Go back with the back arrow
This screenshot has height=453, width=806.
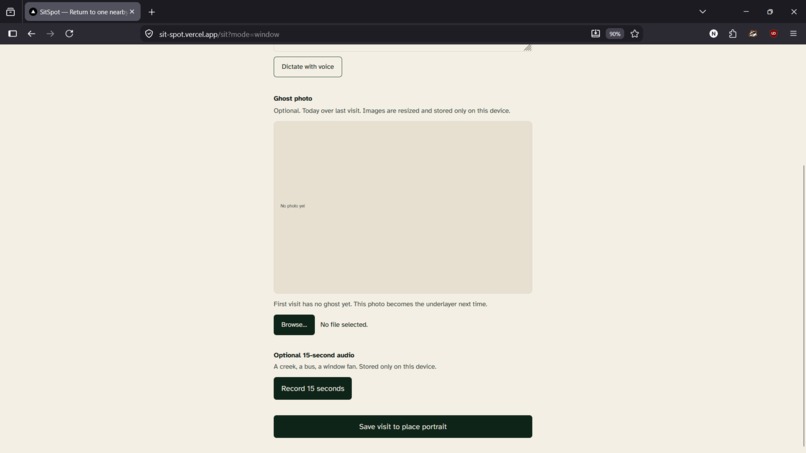pos(31,34)
